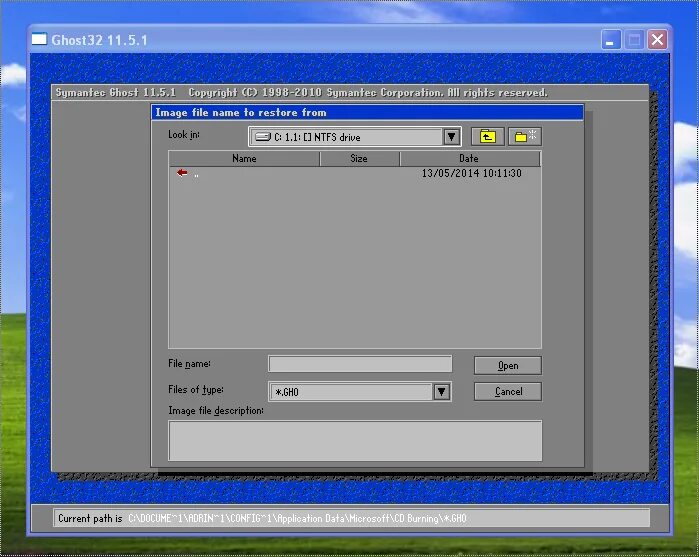This screenshot has width=699, height=557.
Task: Cancel the image file dialog
Action: tap(508, 392)
